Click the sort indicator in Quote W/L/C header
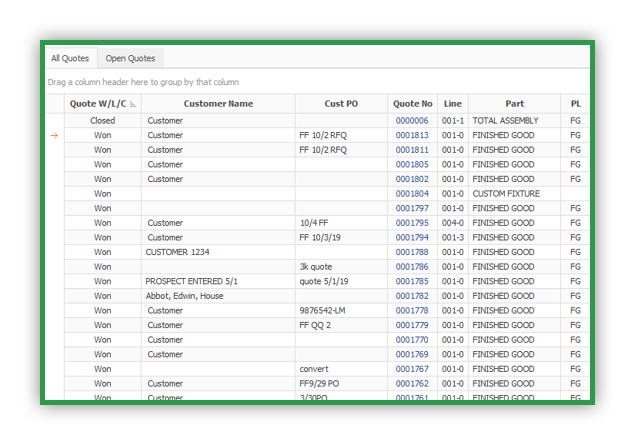This screenshot has height=445, width=635. [134, 104]
